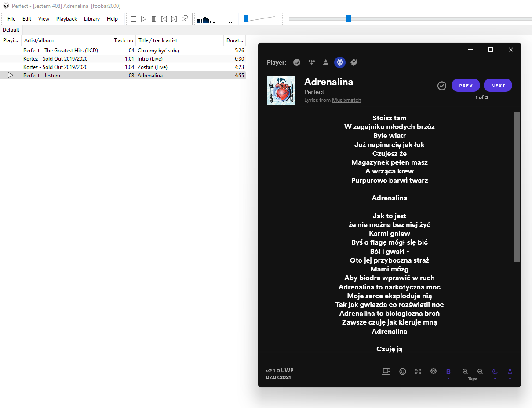Image resolution: width=532 pixels, height=408 pixels.
Task: Click the 6:30 duration cell
Action: pos(239,59)
